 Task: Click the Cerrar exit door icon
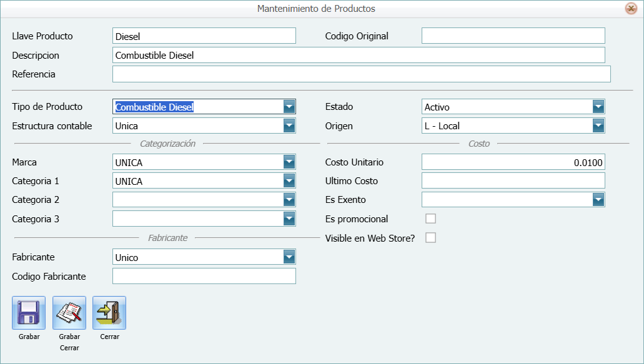tap(109, 313)
